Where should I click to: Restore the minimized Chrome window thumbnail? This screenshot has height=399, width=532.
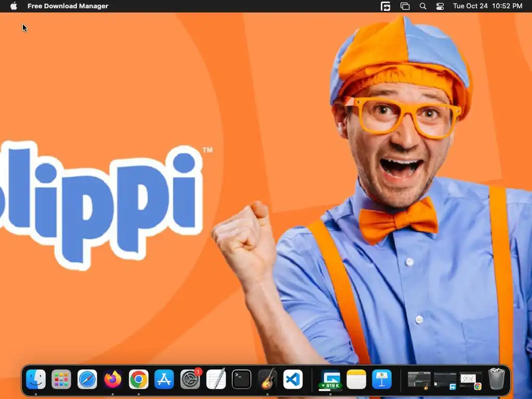(471, 381)
